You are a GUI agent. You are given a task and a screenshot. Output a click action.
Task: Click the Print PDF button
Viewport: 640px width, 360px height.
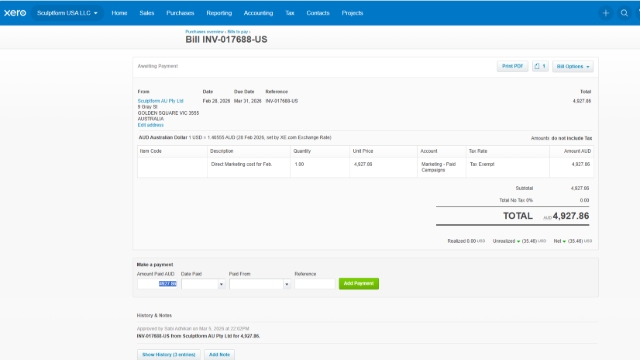click(x=512, y=66)
